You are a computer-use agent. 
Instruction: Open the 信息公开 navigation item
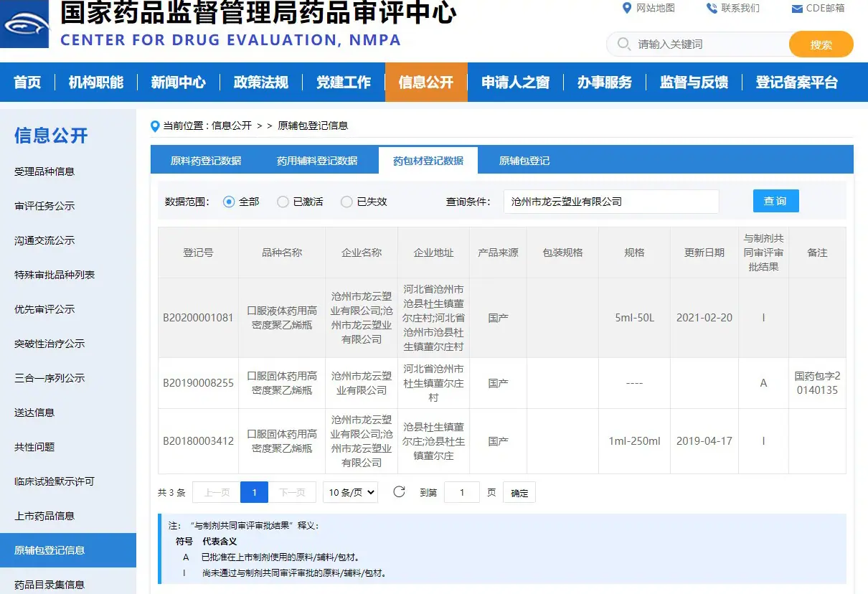tap(426, 82)
